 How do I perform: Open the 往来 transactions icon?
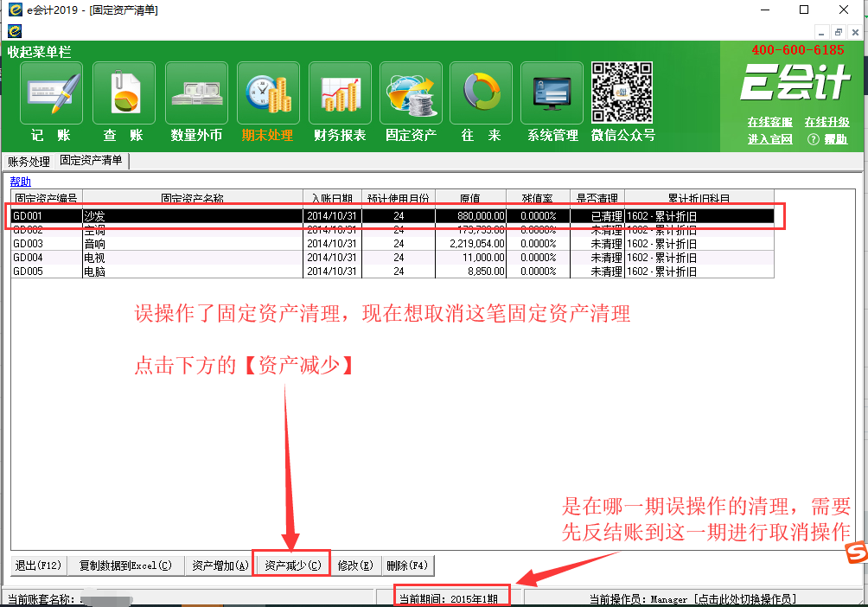click(481, 93)
